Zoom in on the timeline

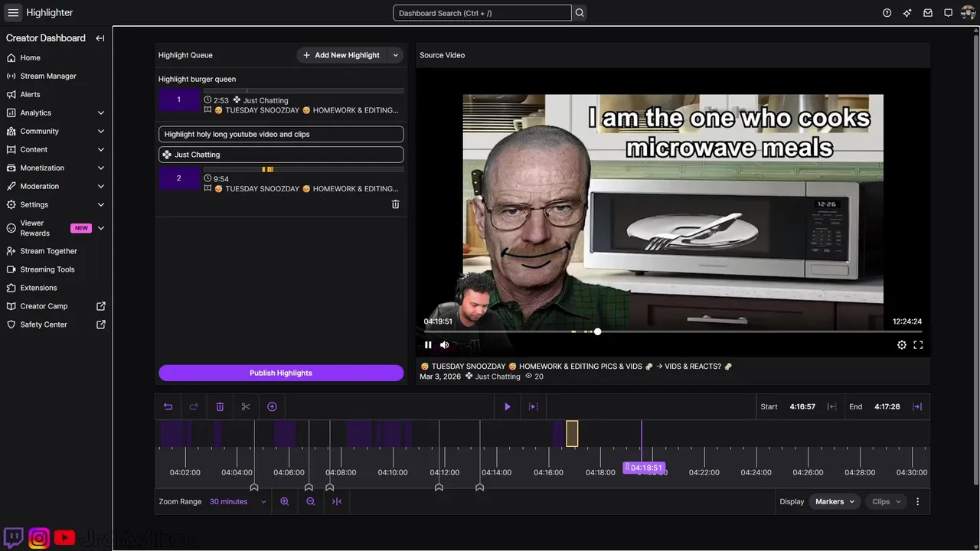click(285, 501)
